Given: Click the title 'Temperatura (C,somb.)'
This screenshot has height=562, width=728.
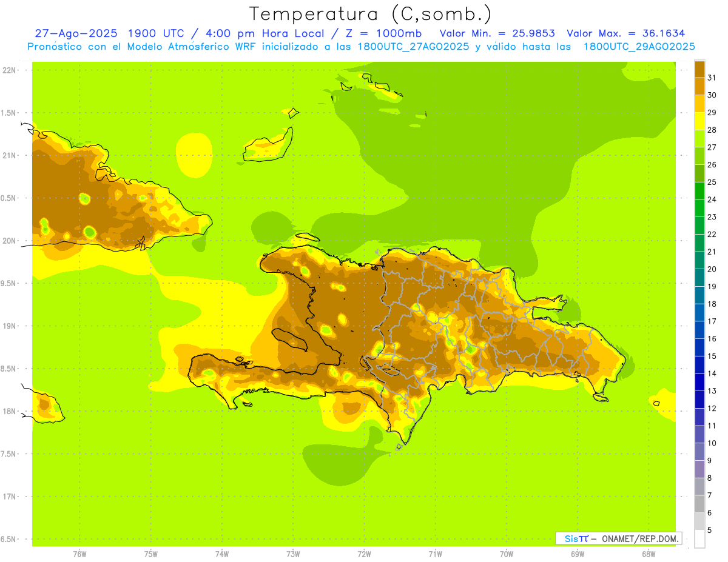Looking at the screenshot, I should [370, 14].
